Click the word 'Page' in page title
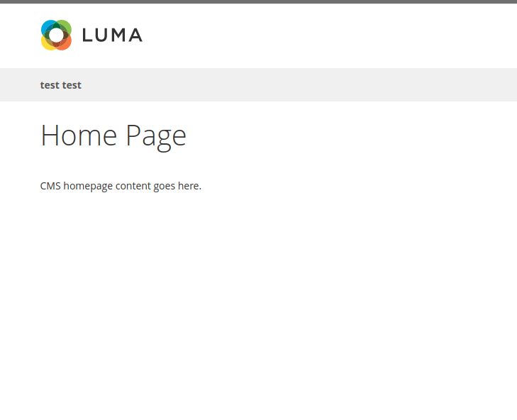This screenshot has width=517, height=420. tap(156, 138)
